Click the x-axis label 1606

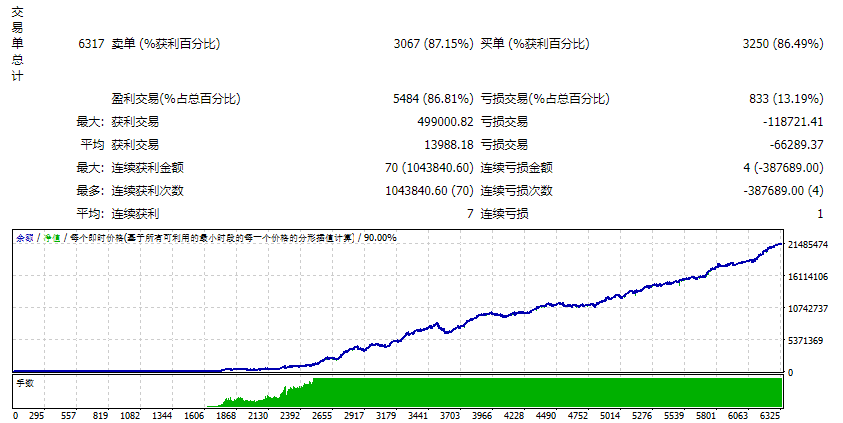click(x=194, y=415)
